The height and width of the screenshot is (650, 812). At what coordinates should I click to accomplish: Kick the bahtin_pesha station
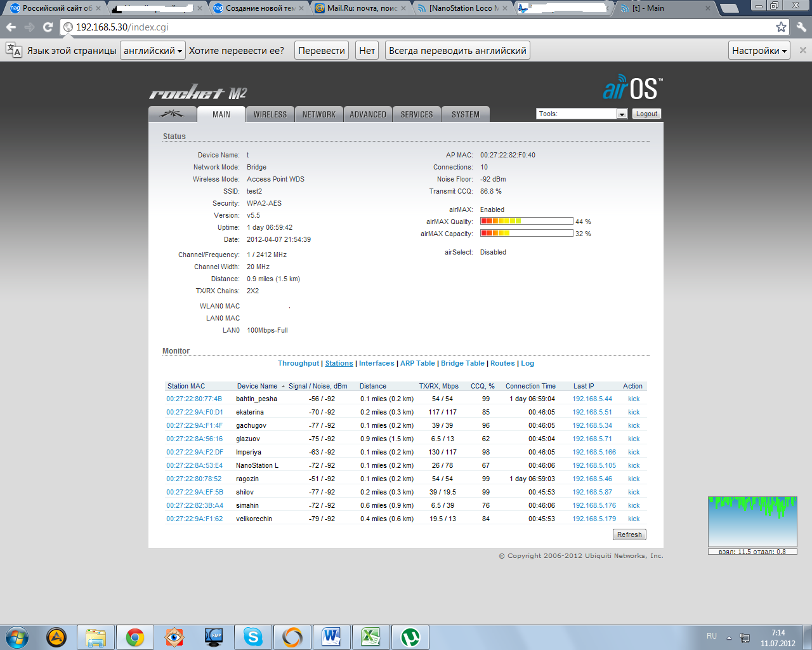pos(634,399)
